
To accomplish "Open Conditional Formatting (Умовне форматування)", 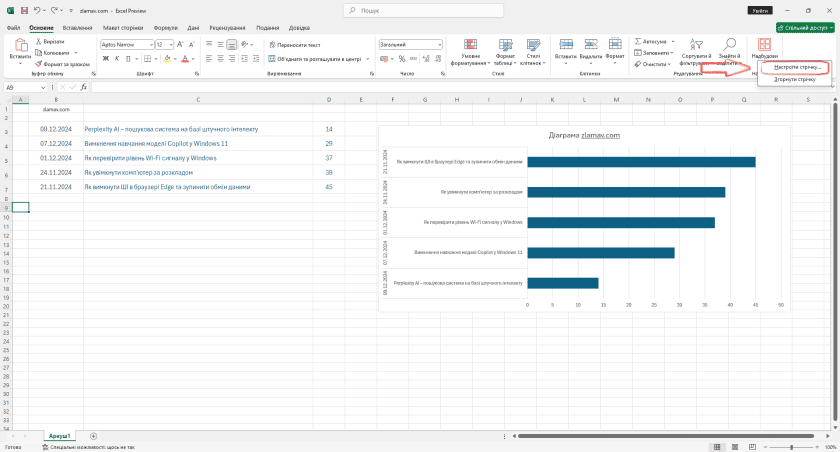I will click(470, 52).
